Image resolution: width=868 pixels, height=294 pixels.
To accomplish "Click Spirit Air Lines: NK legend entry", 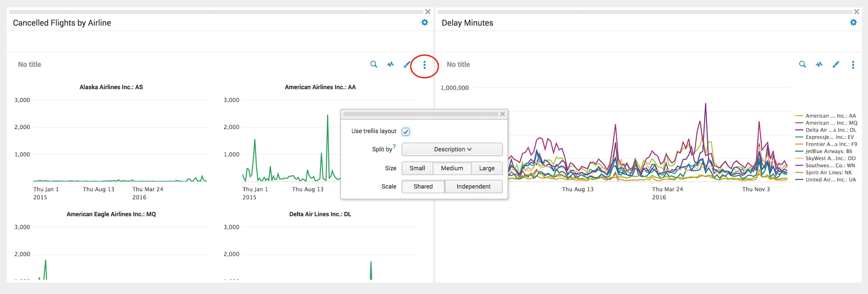I will point(824,173).
